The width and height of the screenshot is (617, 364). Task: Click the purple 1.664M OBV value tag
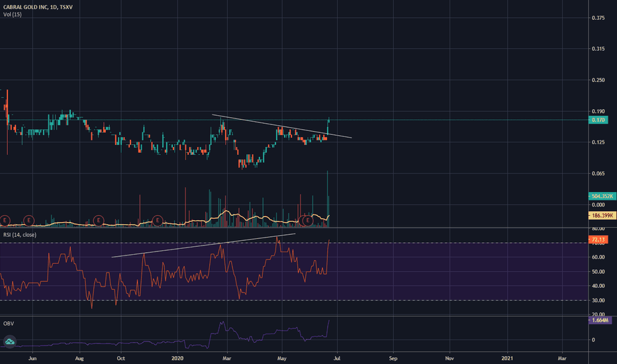[x=600, y=320]
